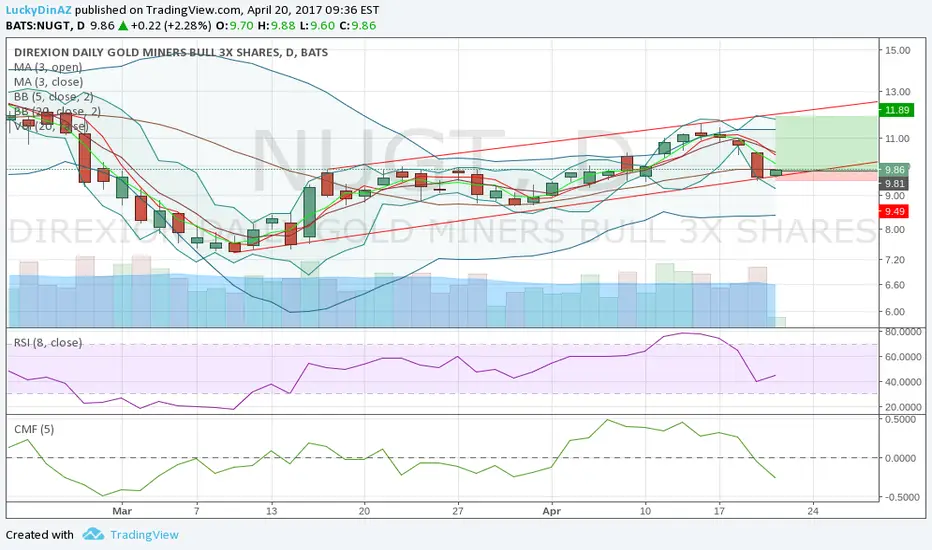Click the 17 date axis label

(x=719, y=511)
